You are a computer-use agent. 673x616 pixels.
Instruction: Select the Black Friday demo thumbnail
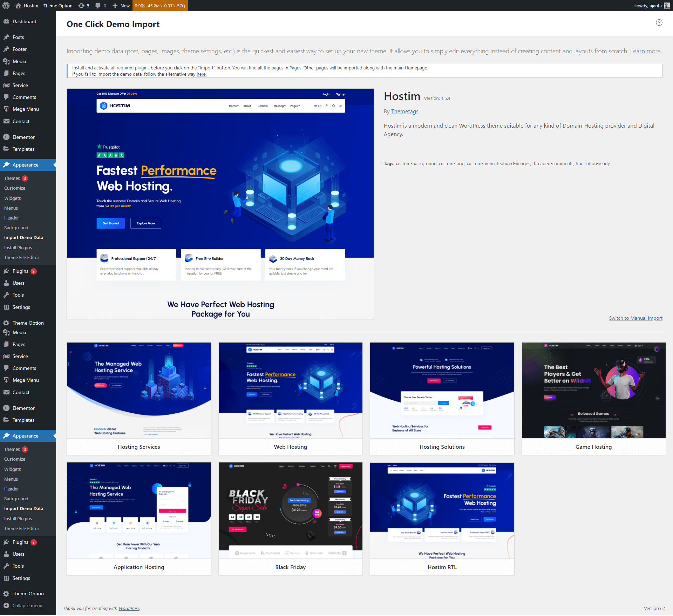coord(290,510)
